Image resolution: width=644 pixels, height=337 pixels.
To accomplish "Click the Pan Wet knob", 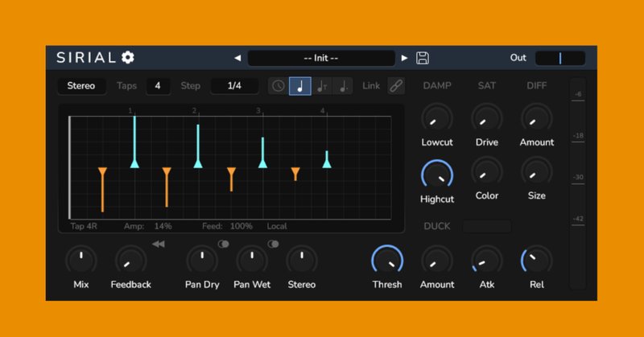I will (252, 261).
